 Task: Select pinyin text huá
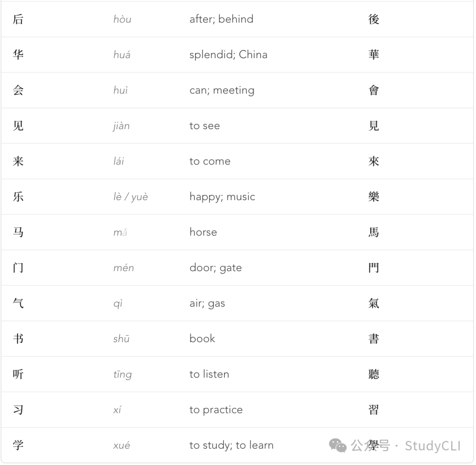[122, 55]
